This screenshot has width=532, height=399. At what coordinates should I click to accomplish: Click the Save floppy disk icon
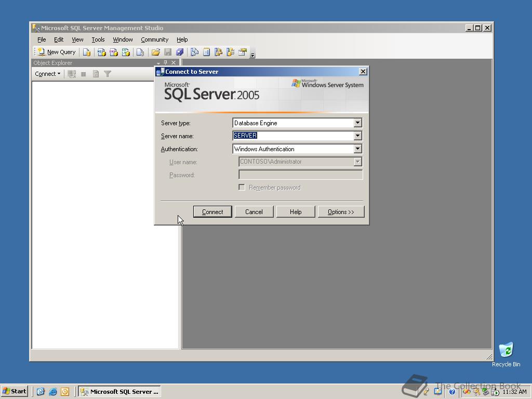(x=168, y=52)
